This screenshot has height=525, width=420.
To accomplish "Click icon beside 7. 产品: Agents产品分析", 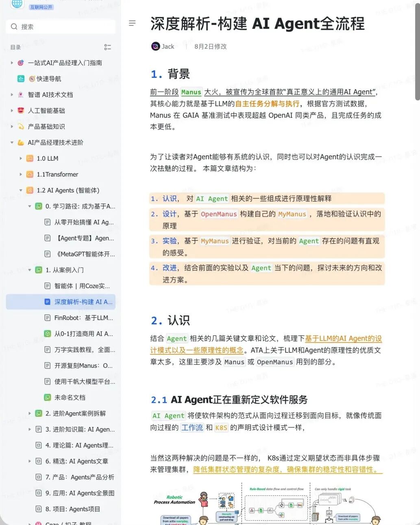I will point(39,477).
